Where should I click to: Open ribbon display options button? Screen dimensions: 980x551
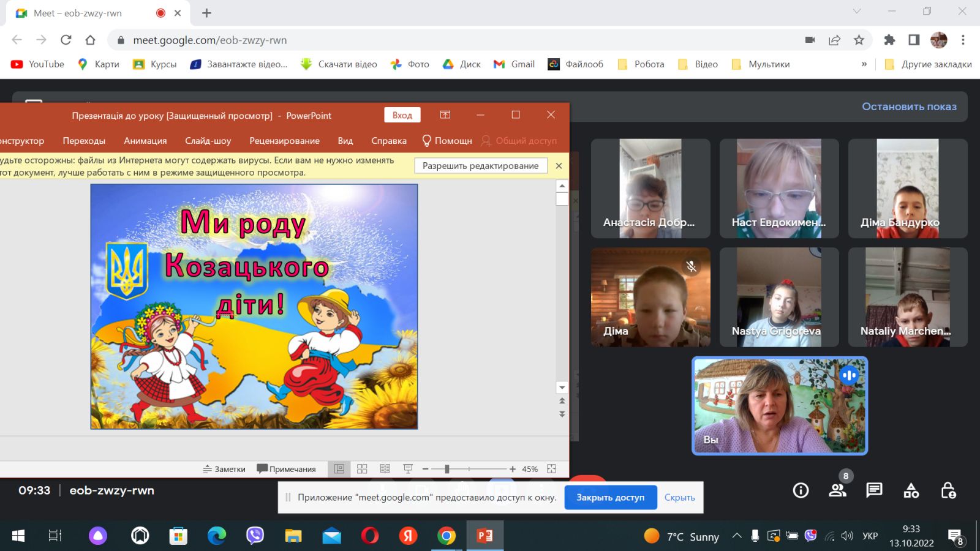pos(445,115)
